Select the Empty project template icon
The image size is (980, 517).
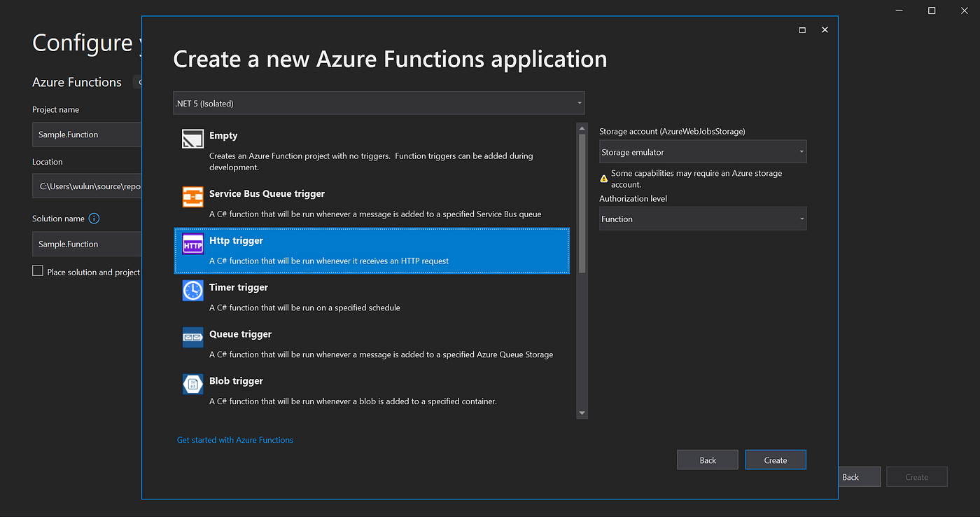coord(192,138)
